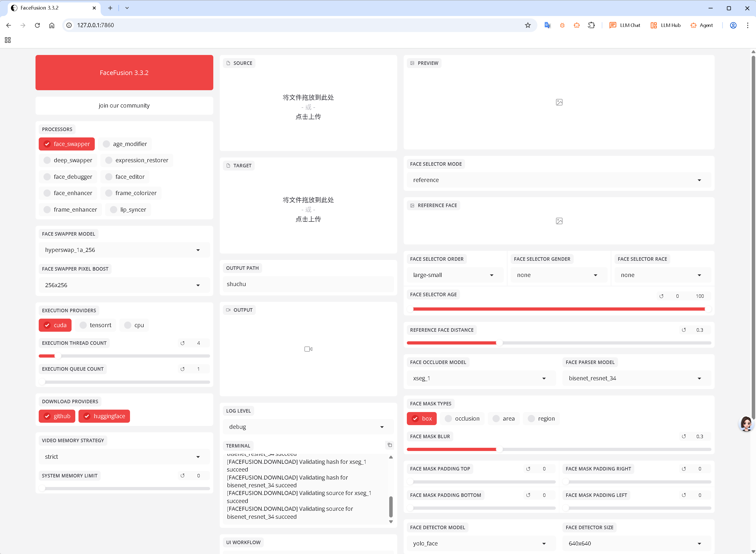The image size is (756, 554).
Task: Reset the face selector age range
Action: coord(661,296)
